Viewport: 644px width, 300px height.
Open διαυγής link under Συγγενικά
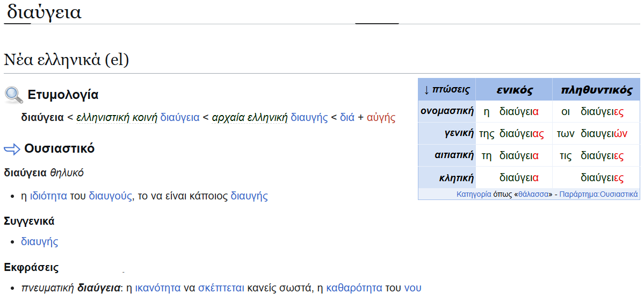39,242
